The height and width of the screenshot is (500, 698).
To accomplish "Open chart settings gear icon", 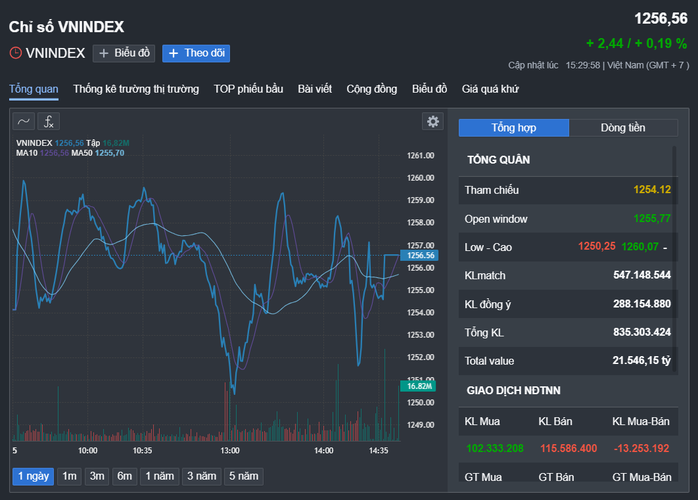I will (x=433, y=122).
